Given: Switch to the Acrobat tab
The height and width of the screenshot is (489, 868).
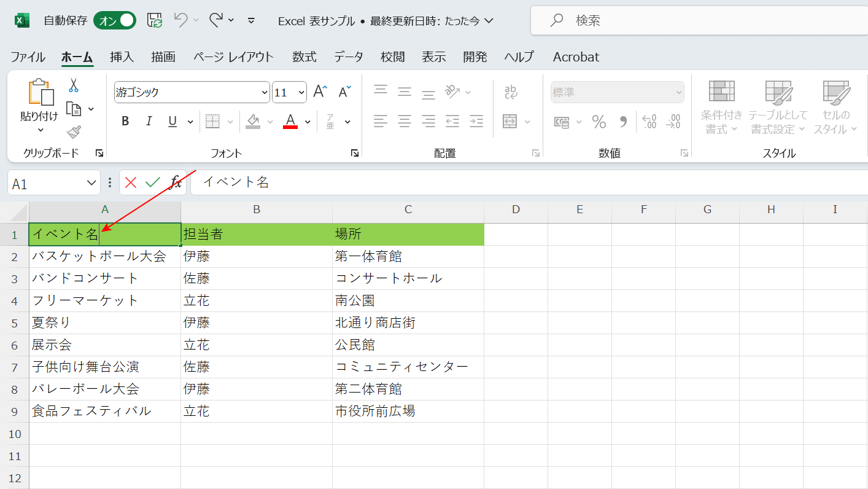Looking at the screenshot, I should [x=576, y=57].
